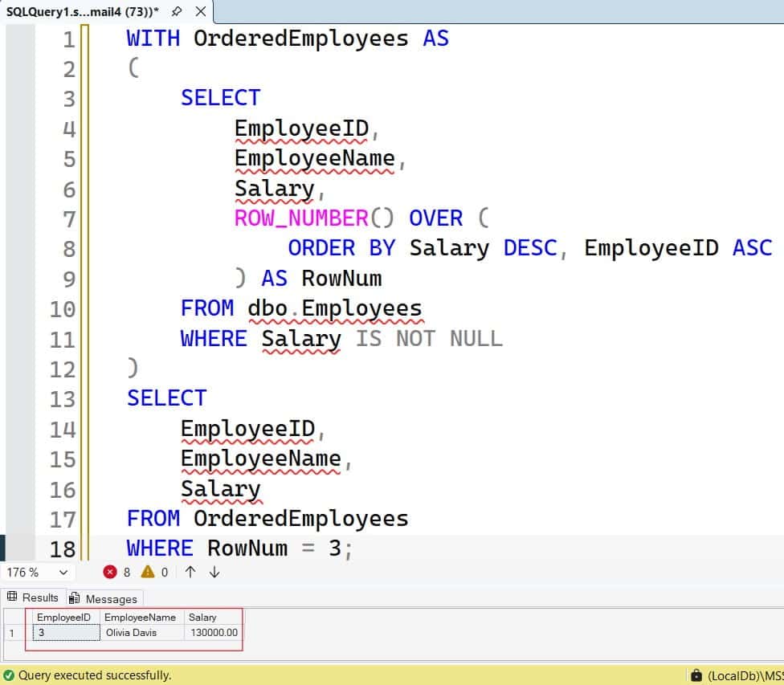Click the ORDER BY keywords on line 8
Image resolution: width=784 pixels, height=685 pixels.
pyautogui.click(x=341, y=248)
